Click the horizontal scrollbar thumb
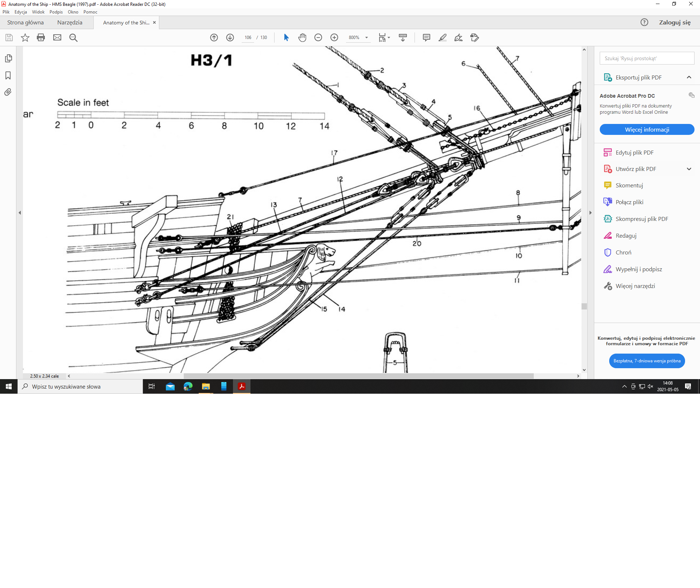The image size is (700, 588). [358, 376]
